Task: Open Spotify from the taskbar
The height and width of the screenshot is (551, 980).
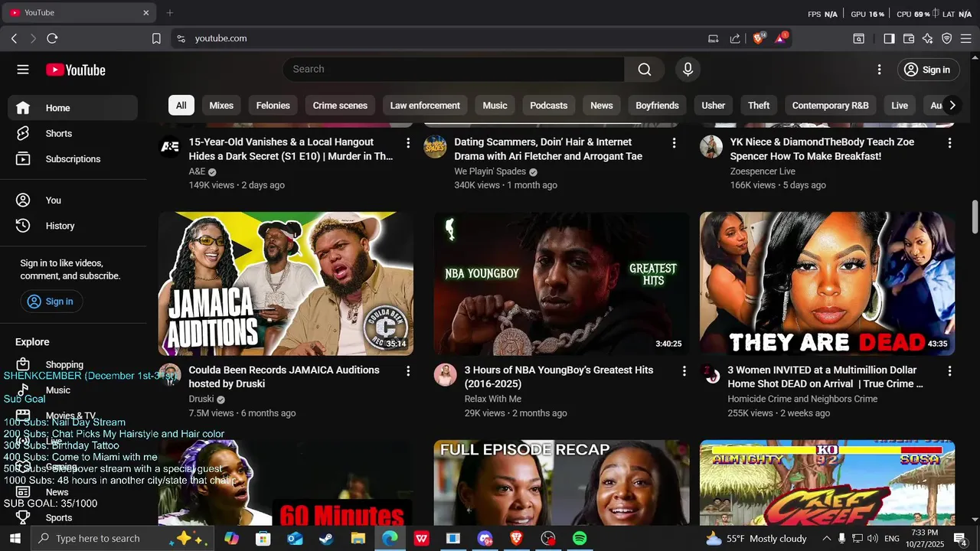Action: pyautogui.click(x=580, y=539)
